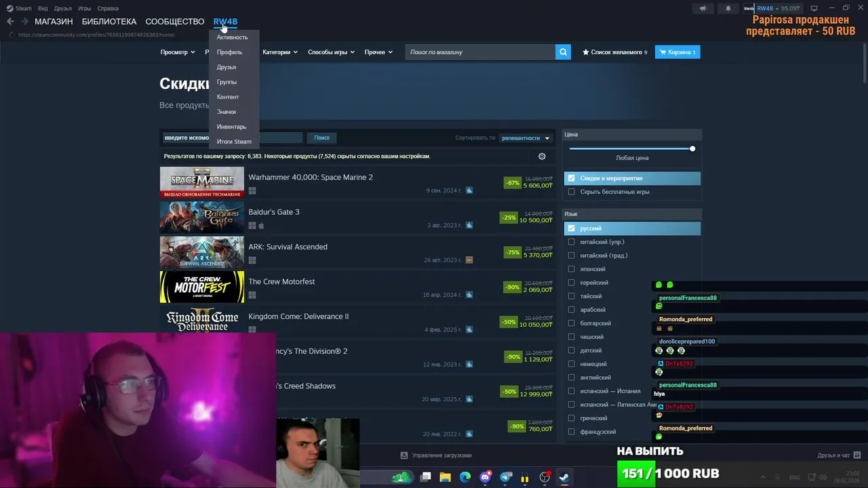Click into Поиск по магазину field
The width and height of the screenshot is (868, 488).
point(480,52)
